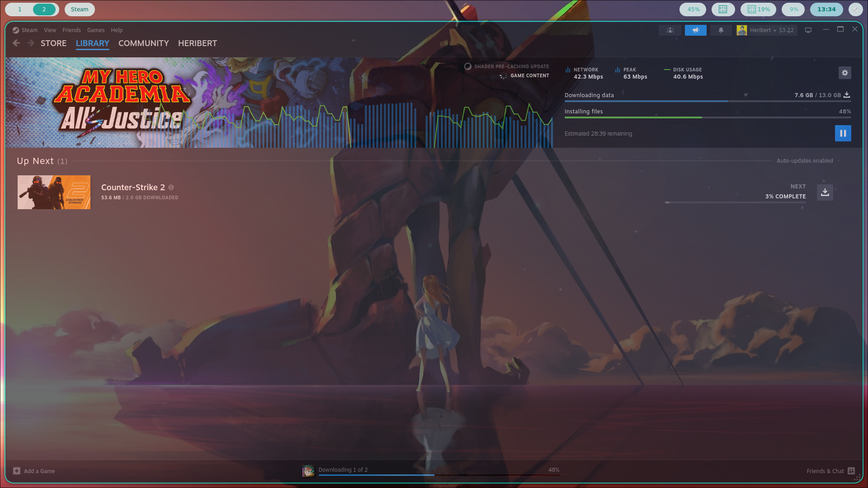The image size is (868, 488).
Task: Click the memory indicator showing 19%
Action: [x=759, y=9]
